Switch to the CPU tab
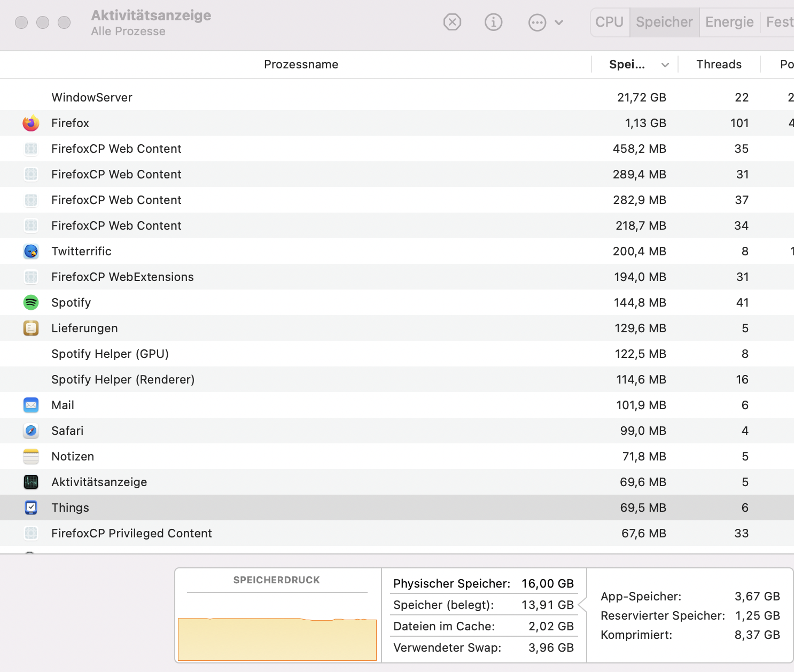 [x=610, y=22]
